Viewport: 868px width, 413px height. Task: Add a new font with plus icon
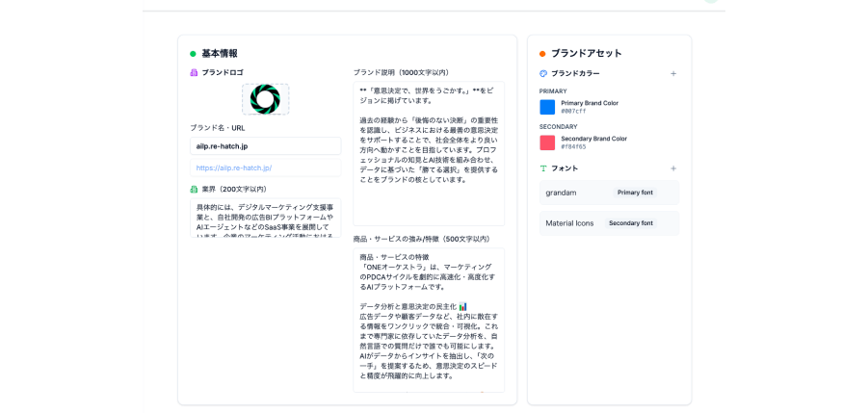[x=673, y=168]
